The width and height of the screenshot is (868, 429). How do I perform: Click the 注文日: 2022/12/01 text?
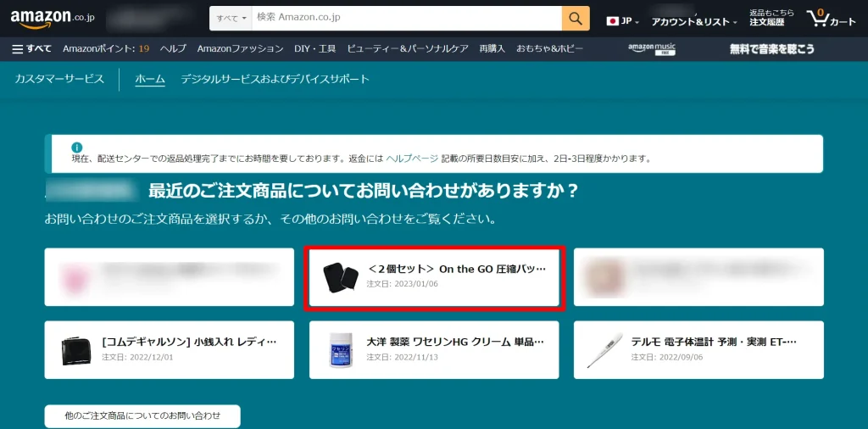[138, 357]
